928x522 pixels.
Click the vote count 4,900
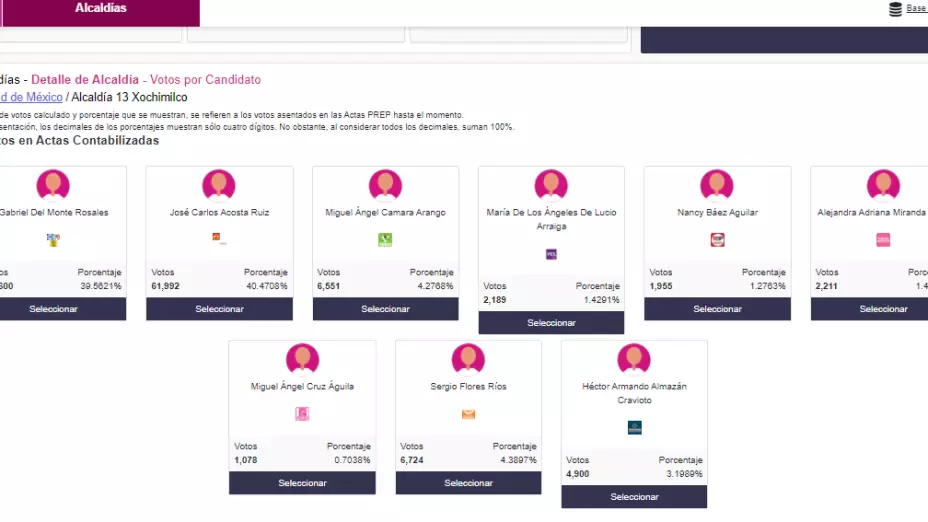click(578, 473)
